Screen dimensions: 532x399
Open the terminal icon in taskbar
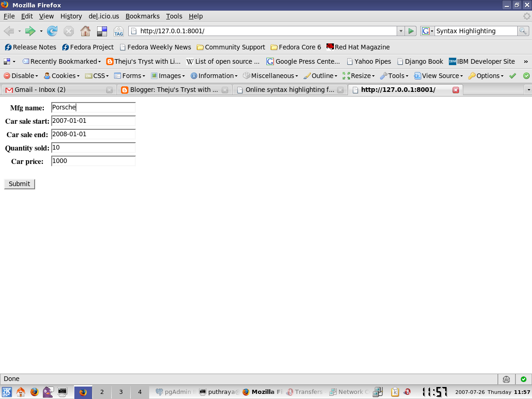[x=62, y=392]
